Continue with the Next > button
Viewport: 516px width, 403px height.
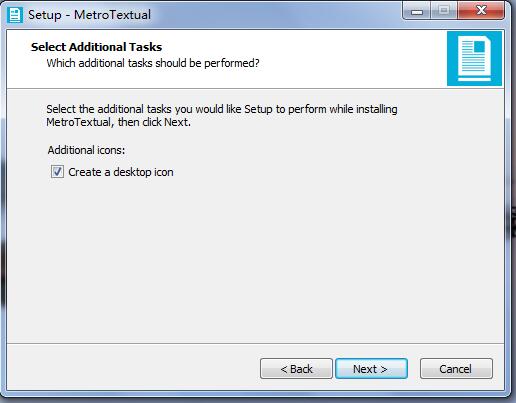click(371, 369)
